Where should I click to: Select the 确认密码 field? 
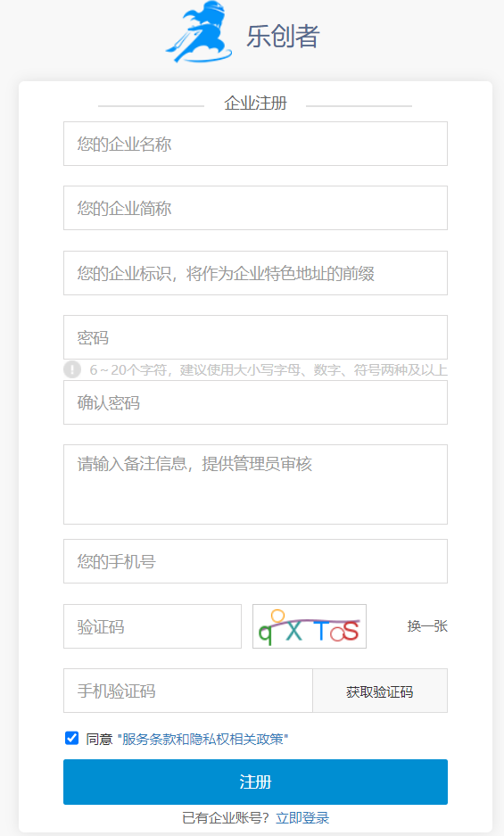click(255, 402)
